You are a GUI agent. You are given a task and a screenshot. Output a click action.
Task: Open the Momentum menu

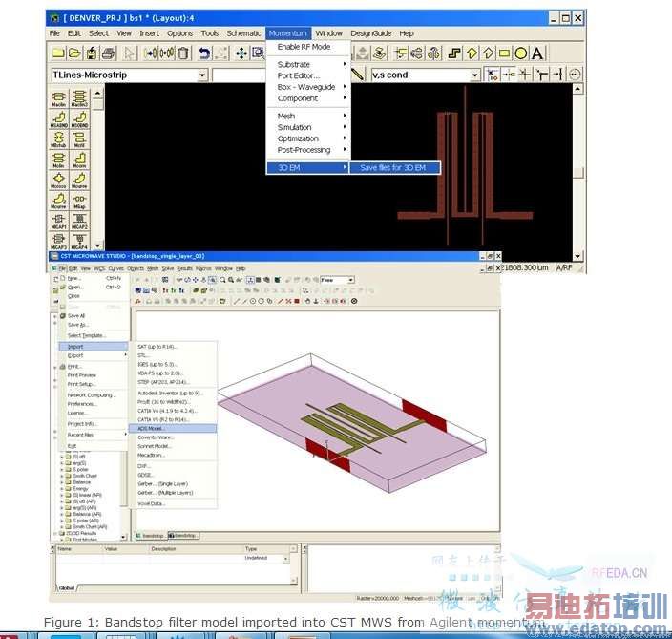pyautogui.click(x=288, y=33)
